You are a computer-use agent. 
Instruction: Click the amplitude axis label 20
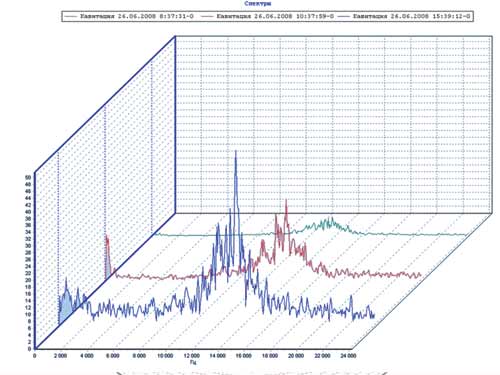29,280
